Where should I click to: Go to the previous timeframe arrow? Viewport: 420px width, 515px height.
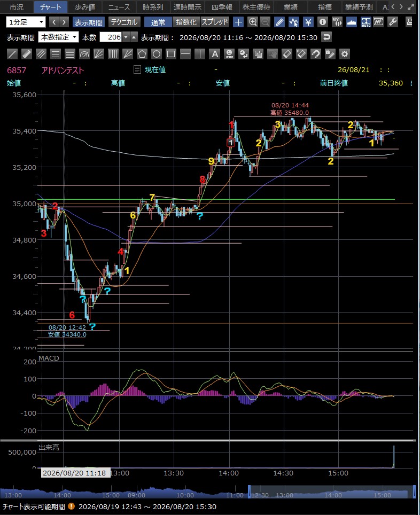coord(54,22)
